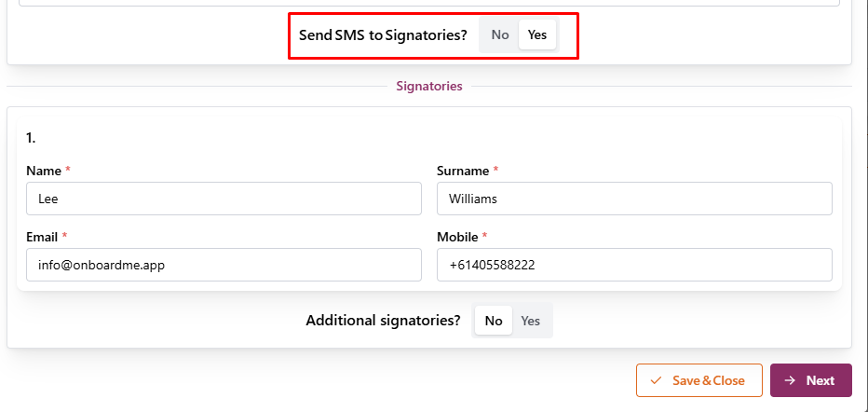Viewport: 868px width, 412px height.
Task: Click signatory number 1 heading
Action: tap(31, 137)
